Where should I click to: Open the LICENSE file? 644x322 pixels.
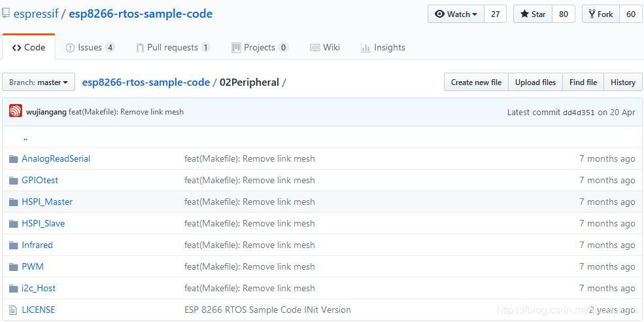click(38, 310)
